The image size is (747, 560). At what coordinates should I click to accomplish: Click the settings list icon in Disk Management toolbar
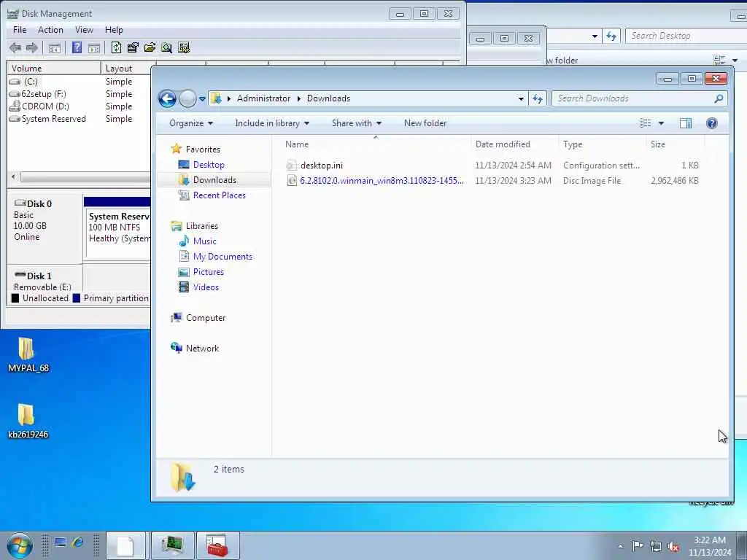183,47
